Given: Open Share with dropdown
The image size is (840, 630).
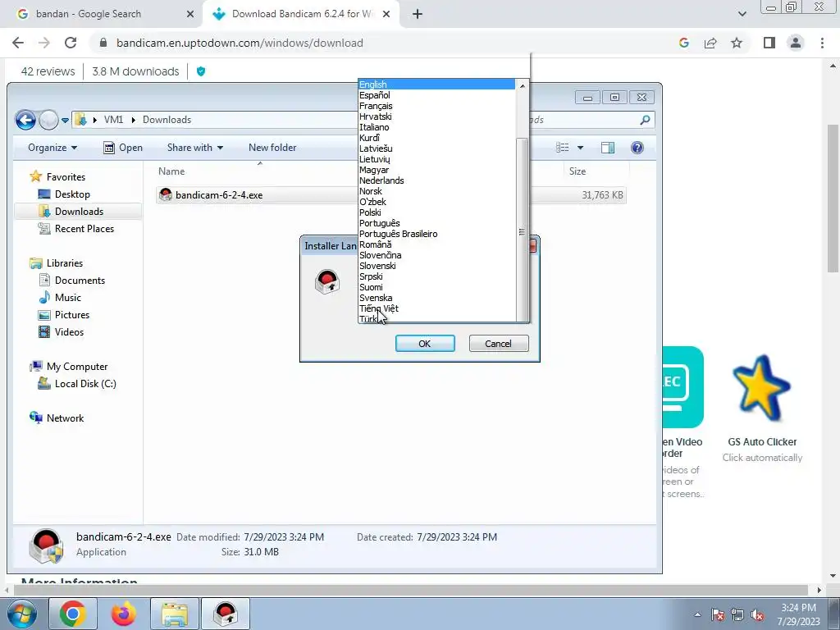Looking at the screenshot, I should tap(195, 148).
